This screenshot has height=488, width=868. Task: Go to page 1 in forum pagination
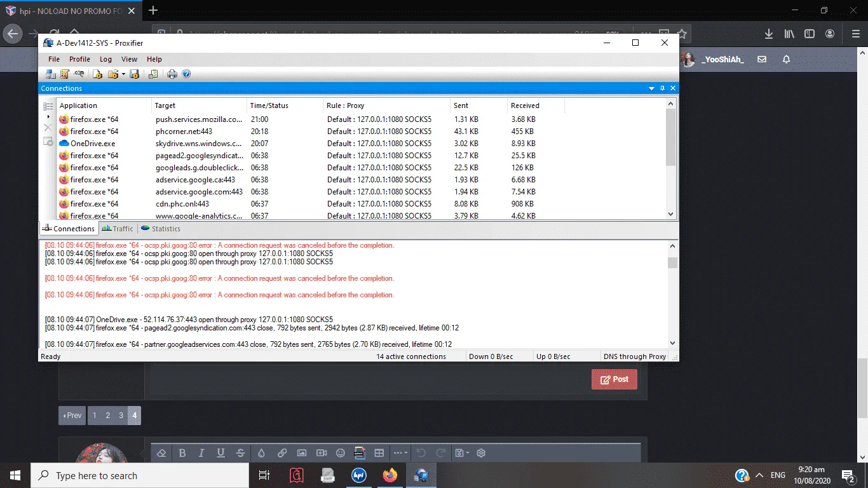pos(95,416)
